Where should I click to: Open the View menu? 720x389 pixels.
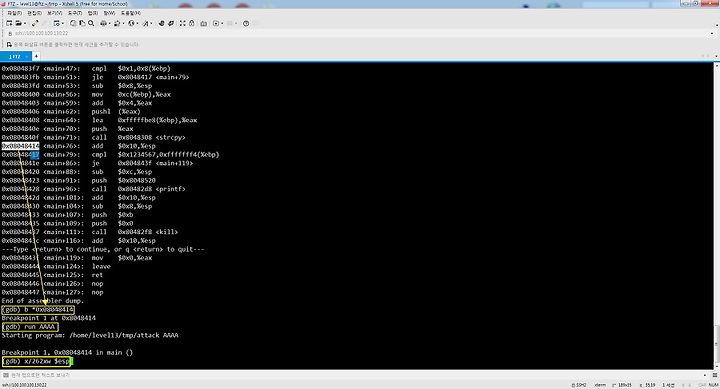(55, 13)
